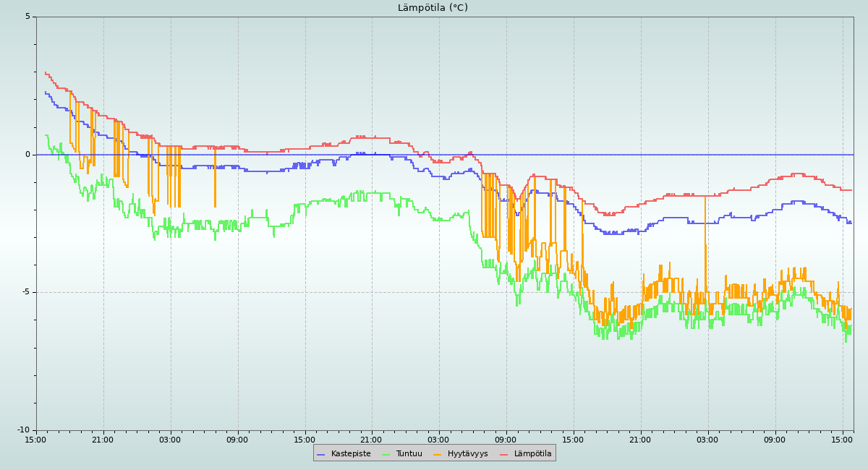Screen dimensions: 868x470
Task: Click the chart title Lämpötila (°C)
Action: click(x=433, y=8)
